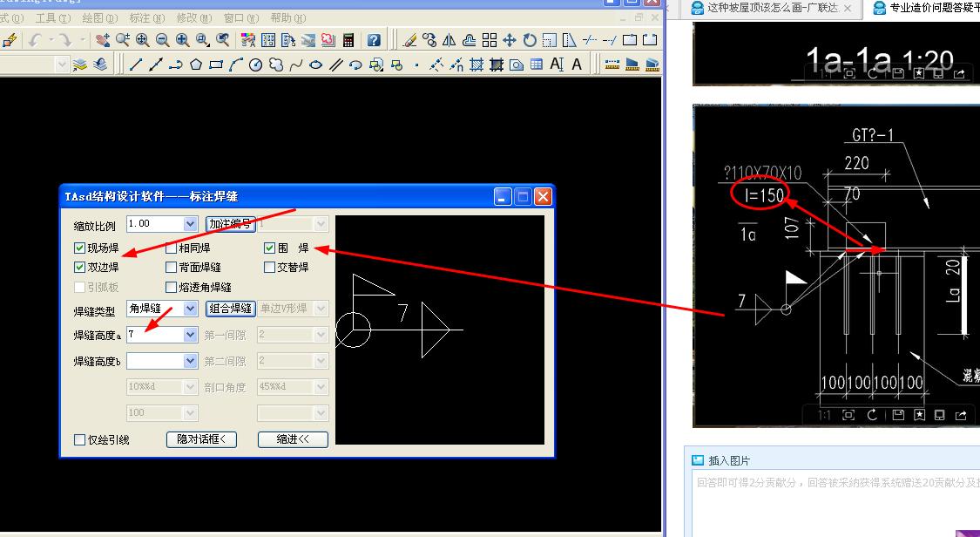Open the calculator icon in toolbar

click(348, 40)
